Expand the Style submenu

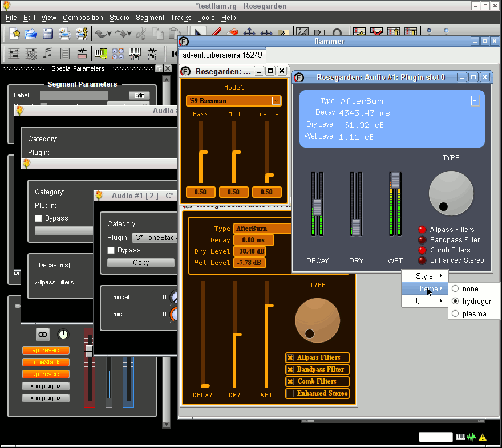click(x=425, y=276)
